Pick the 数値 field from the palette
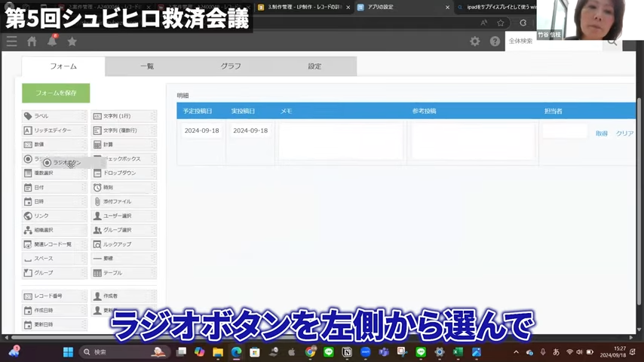This screenshot has height=362, width=644. coord(54,145)
